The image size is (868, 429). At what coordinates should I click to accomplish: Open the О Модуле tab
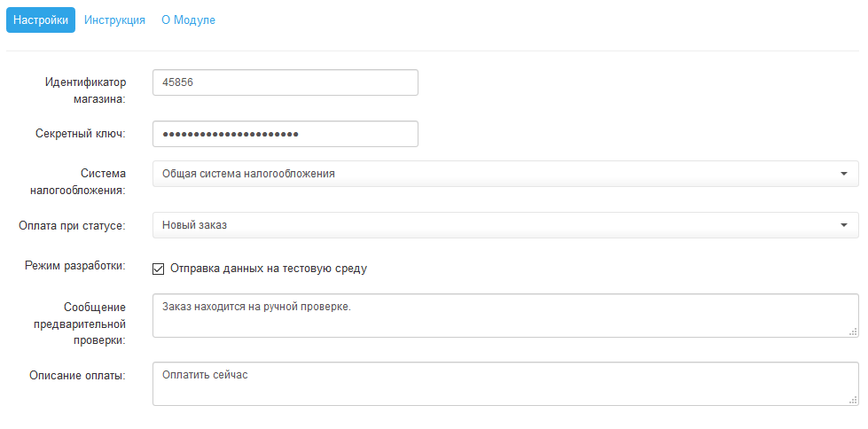[x=188, y=19]
